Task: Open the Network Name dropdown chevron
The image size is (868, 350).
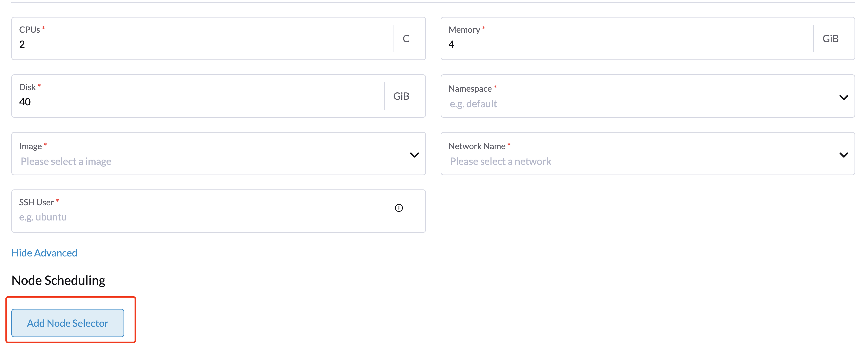Action: [844, 155]
